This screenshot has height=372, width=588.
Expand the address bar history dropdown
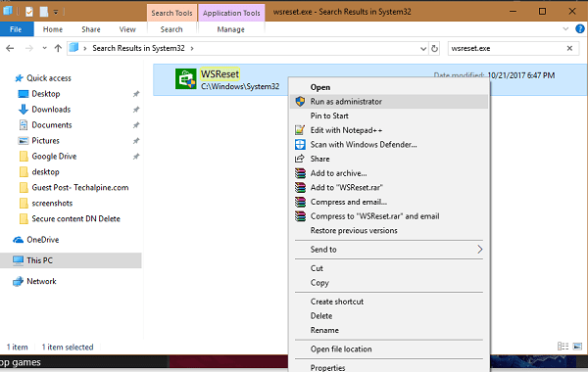[x=423, y=49]
